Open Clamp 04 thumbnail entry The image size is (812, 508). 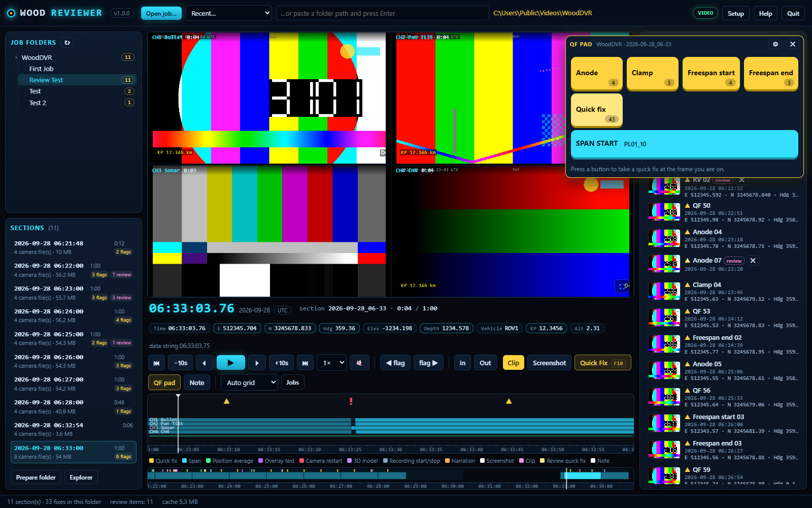tap(724, 292)
